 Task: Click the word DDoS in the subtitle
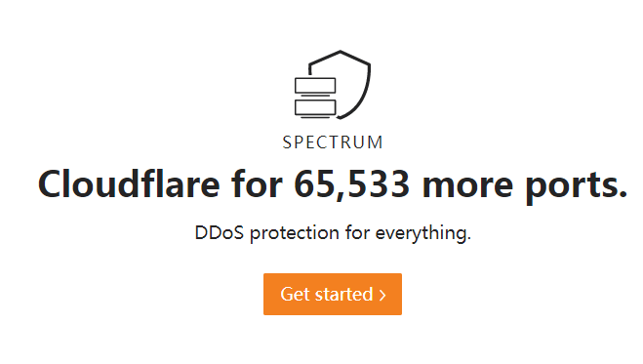click(220, 232)
